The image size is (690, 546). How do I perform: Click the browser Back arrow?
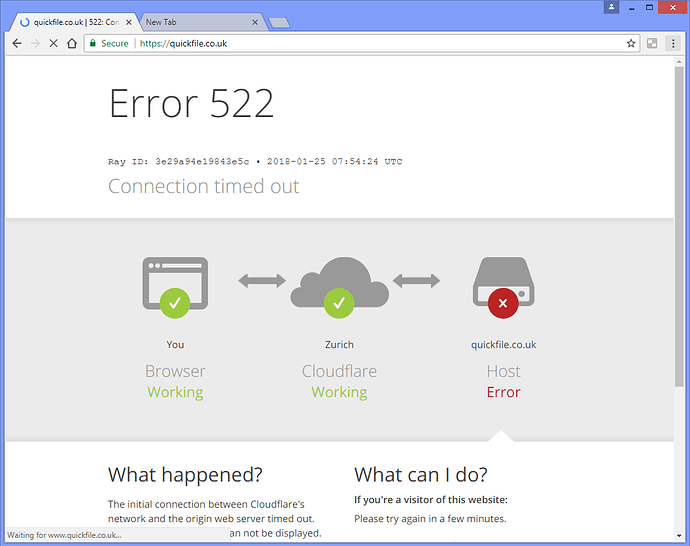pos(17,43)
